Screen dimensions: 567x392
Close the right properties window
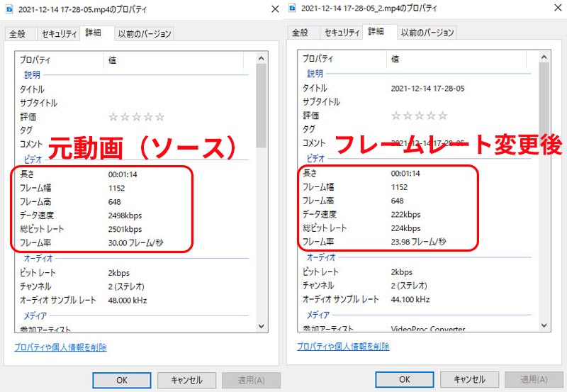(558, 8)
